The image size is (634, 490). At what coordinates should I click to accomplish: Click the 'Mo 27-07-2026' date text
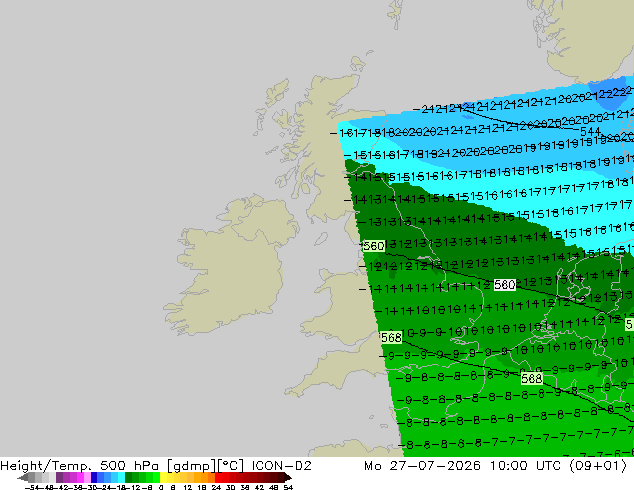(422, 466)
